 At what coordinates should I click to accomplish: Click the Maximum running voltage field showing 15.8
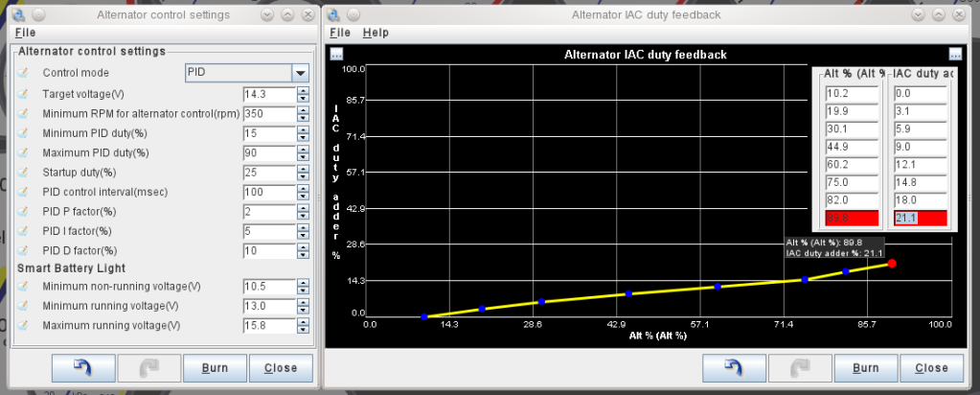click(x=269, y=326)
